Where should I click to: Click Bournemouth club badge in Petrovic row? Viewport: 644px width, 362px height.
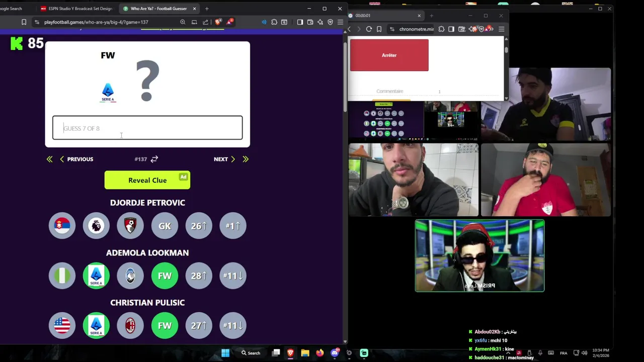(x=130, y=226)
